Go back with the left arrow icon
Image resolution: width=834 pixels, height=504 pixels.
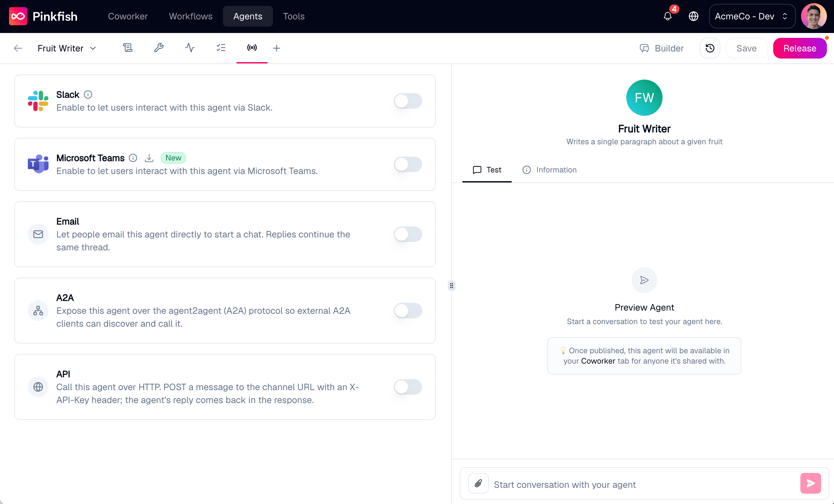(18, 48)
